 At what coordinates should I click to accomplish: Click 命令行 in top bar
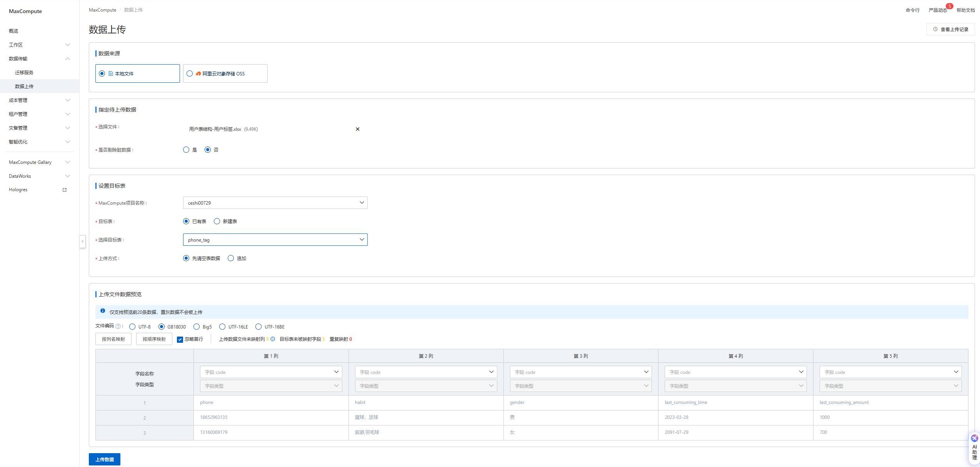pyautogui.click(x=912, y=10)
